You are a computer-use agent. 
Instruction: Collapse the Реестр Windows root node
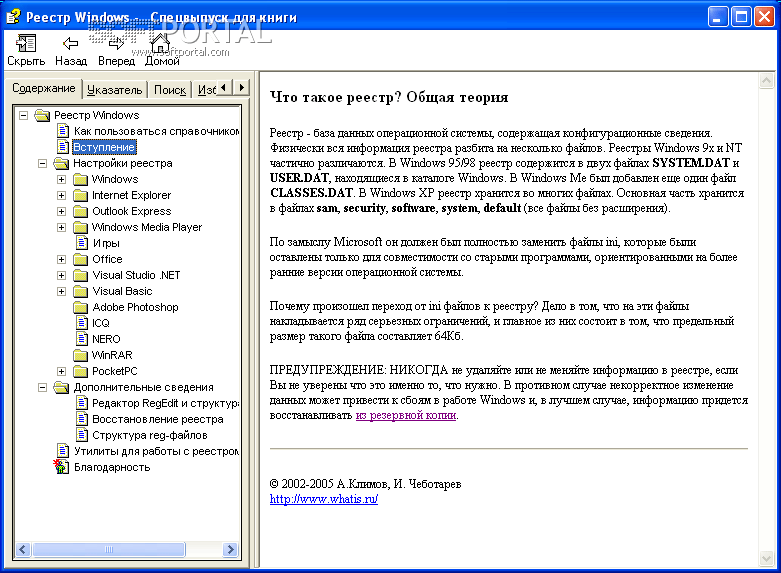[23, 116]
